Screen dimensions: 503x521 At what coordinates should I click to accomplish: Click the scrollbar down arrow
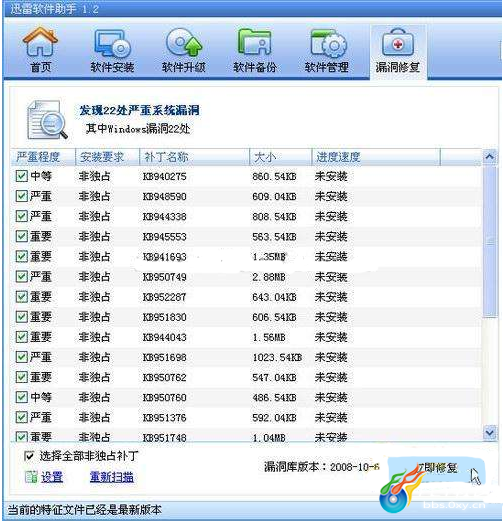click(489, 433)
